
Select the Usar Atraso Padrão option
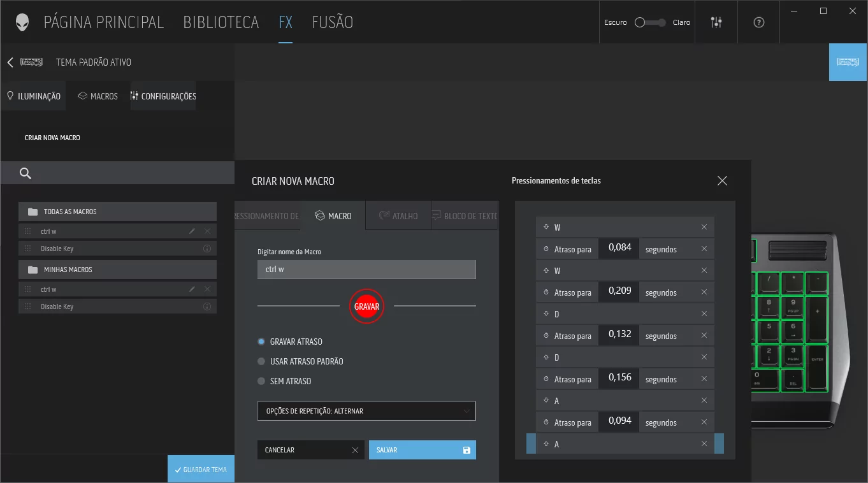[261, 361]
